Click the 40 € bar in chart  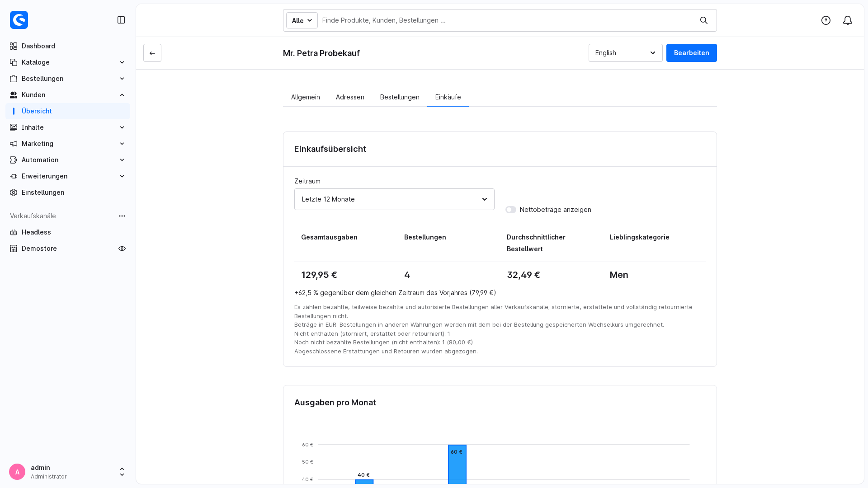click(364, 482)
